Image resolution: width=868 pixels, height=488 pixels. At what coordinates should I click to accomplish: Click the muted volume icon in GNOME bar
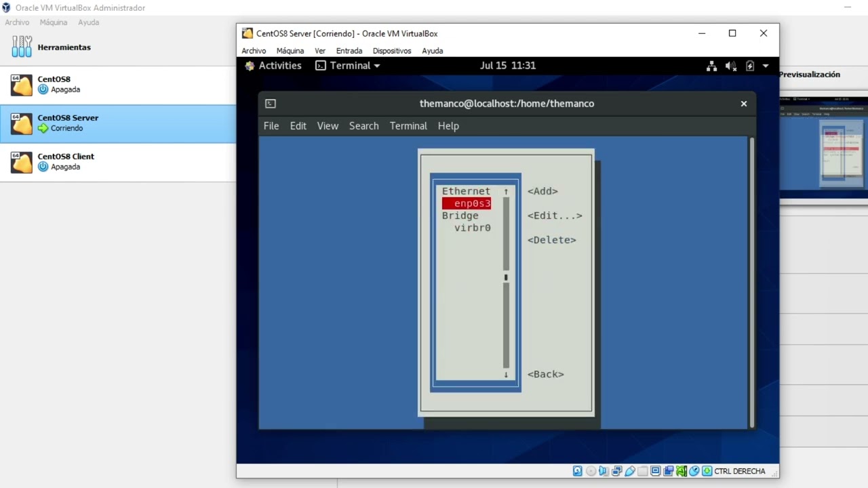[730, 66]
